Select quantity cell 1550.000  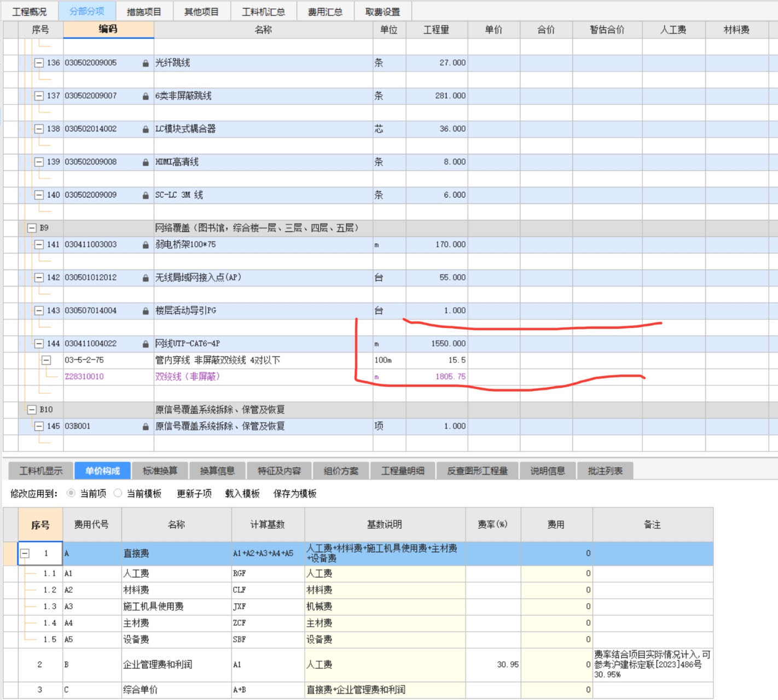click(437, 343)
